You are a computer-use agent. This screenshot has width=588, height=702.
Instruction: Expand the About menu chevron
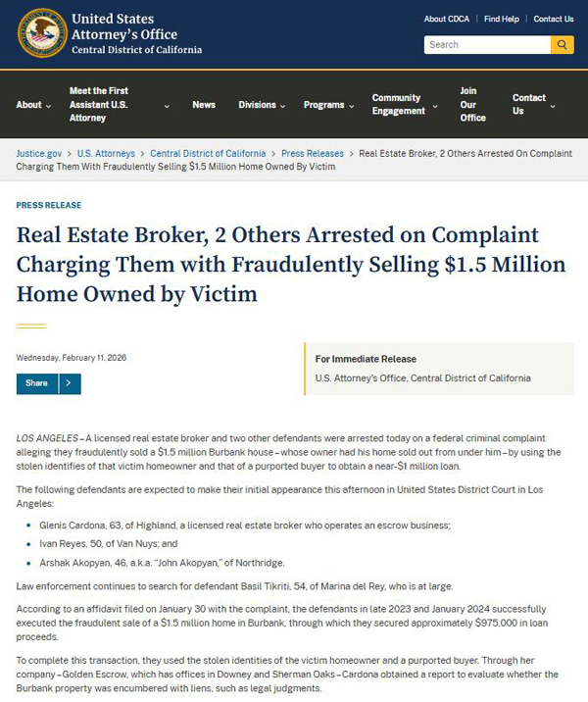point(48,106)
